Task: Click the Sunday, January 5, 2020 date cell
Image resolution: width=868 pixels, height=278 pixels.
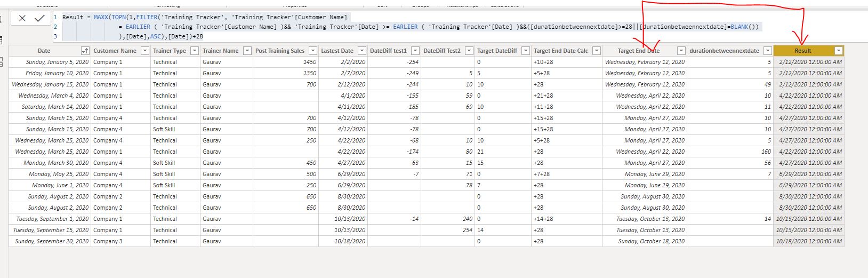Action: 50,62
